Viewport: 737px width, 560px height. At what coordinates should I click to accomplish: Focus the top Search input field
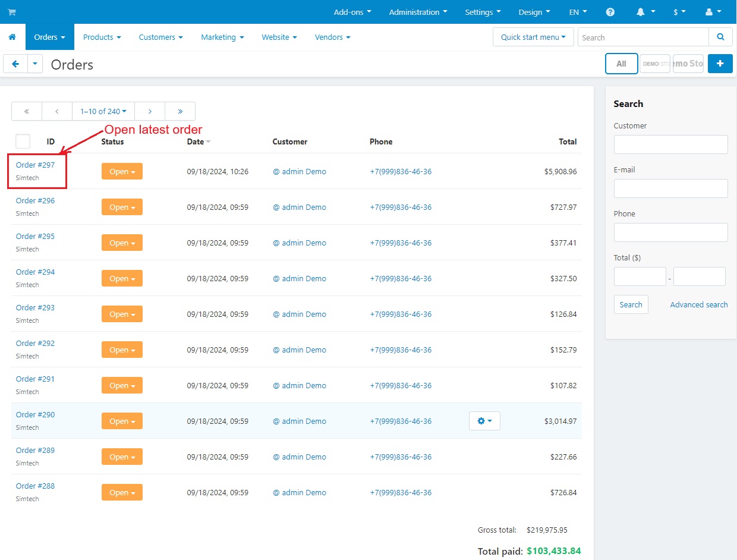point(643,37)
